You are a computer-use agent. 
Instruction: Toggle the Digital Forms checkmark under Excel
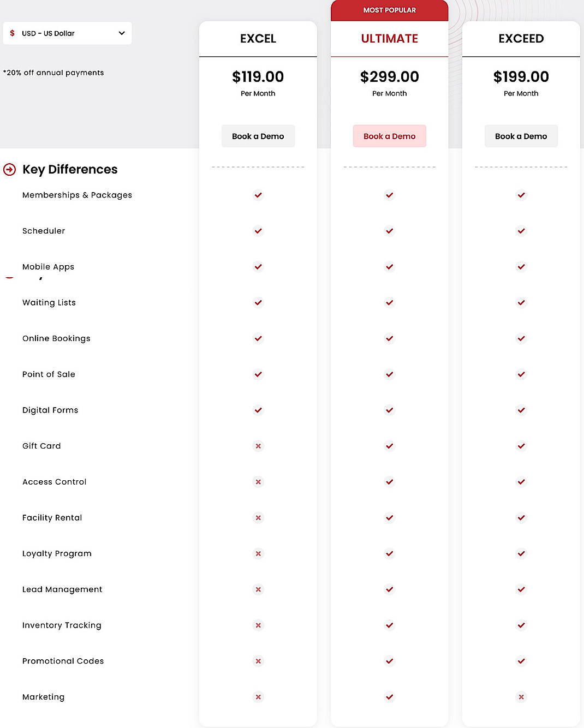[258, 410]
